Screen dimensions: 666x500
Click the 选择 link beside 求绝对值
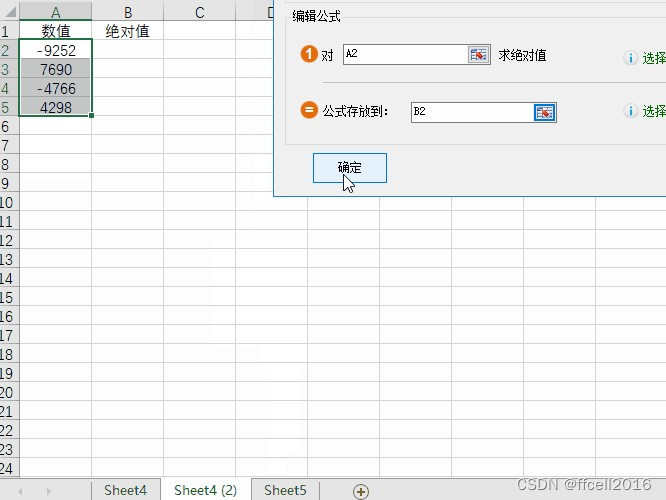click(654, 58)
